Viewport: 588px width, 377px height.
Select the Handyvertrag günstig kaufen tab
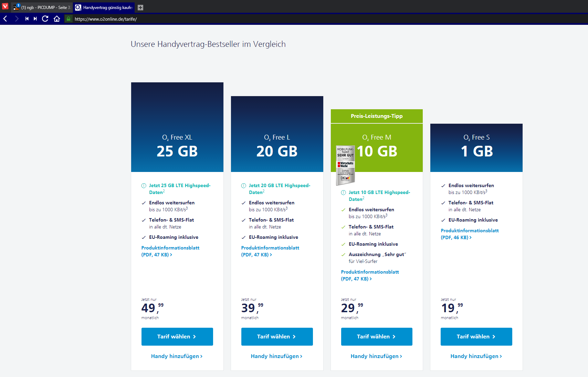[x=104, y=8]
